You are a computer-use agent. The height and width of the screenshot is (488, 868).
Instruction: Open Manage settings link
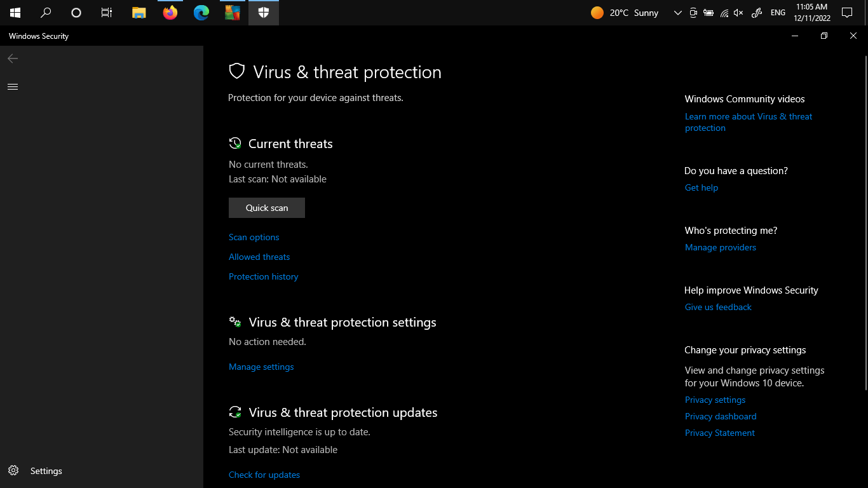[261, 367]
